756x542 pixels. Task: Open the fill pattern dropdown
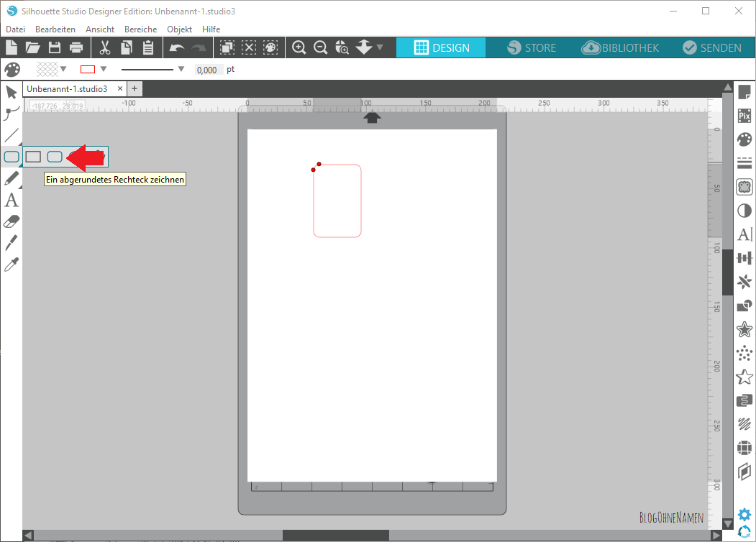[63, 69]
